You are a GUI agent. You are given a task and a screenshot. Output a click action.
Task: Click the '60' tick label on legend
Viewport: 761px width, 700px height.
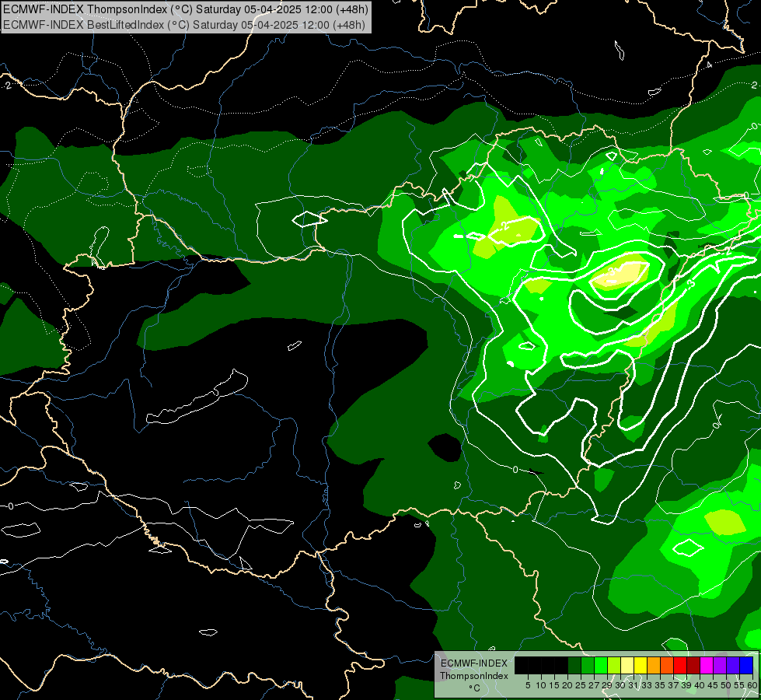[752, 685]
